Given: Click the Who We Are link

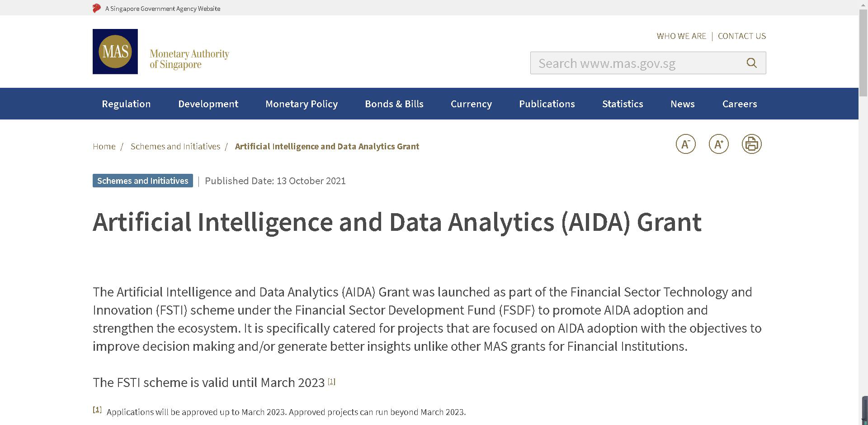Looking at the screenshot, I should coord(681,36).
